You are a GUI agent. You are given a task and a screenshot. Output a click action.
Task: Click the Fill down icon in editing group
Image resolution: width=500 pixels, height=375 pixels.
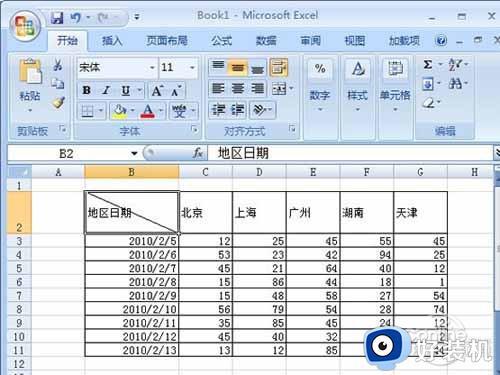(x=428, y=83)
